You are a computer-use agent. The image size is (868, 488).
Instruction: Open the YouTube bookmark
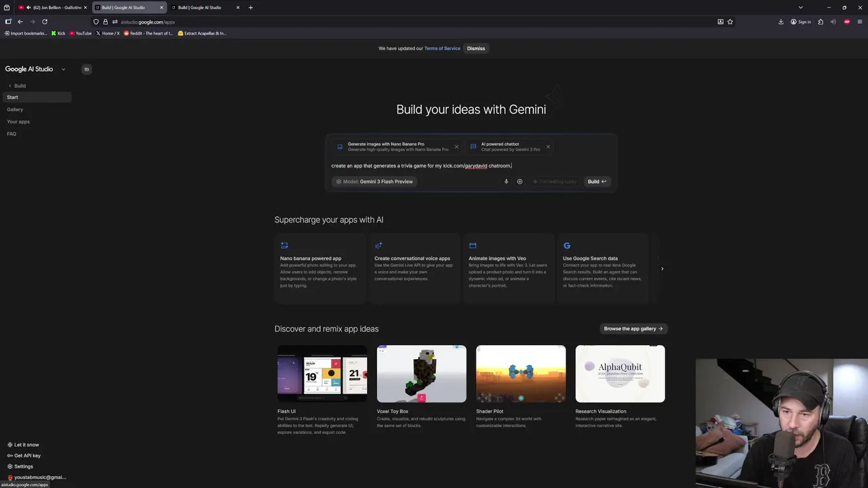pos(81,33)
